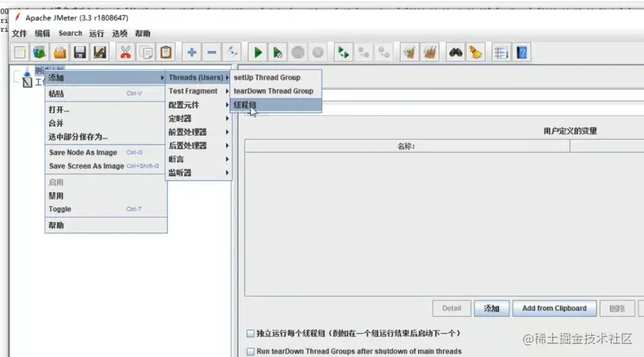The image size is (644, 357).
Task: Click Start No Pauses icon
Action: [x=277, y=53]
